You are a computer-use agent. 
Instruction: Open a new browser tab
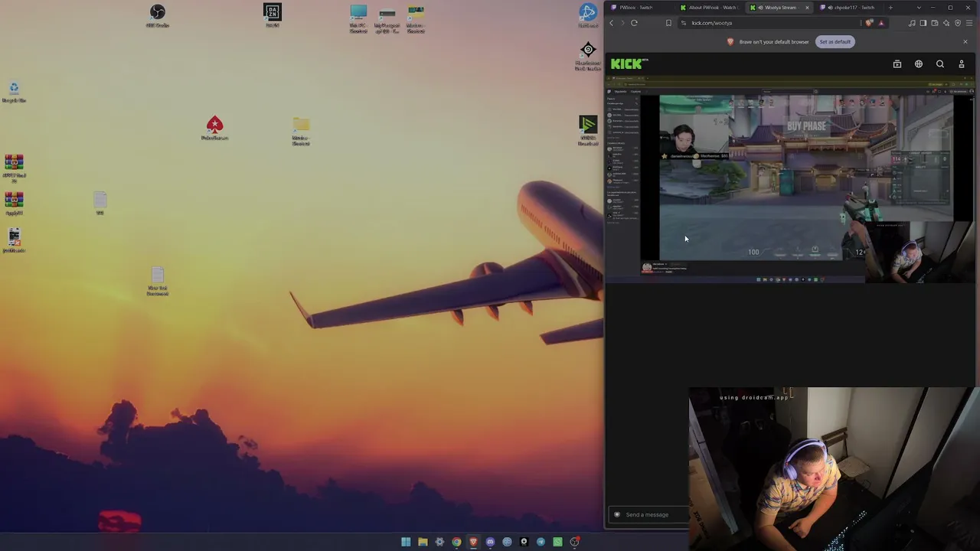coord(890,8)
